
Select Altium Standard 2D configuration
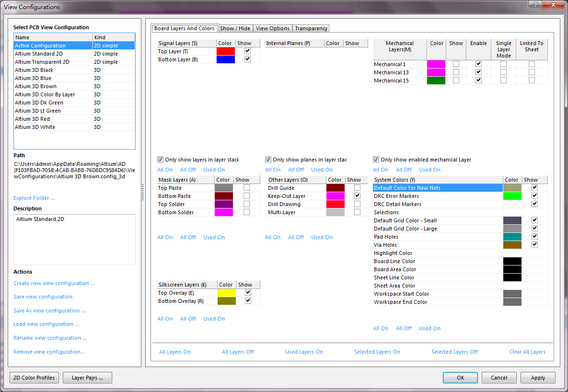[x=74, y=54]
